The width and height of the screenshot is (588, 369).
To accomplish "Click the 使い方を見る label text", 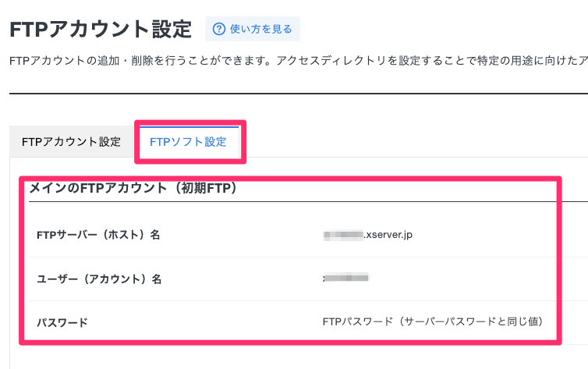I will tap(260, 29).
